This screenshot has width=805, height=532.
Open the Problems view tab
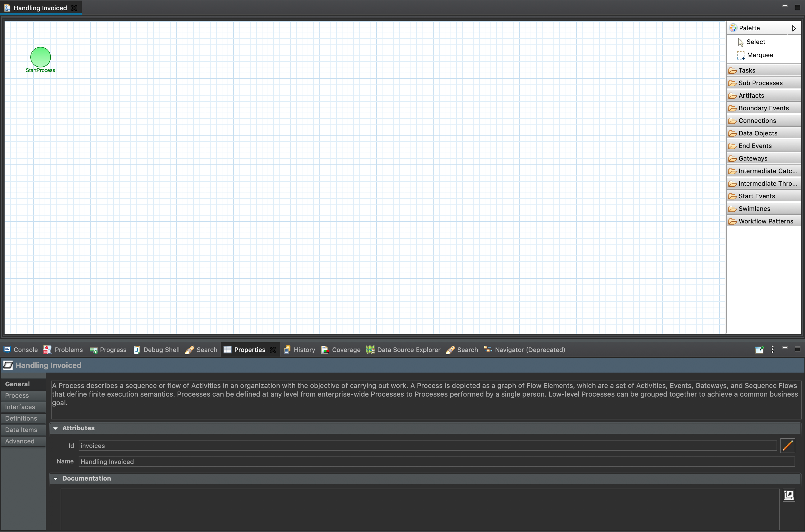tap(63, 349)
